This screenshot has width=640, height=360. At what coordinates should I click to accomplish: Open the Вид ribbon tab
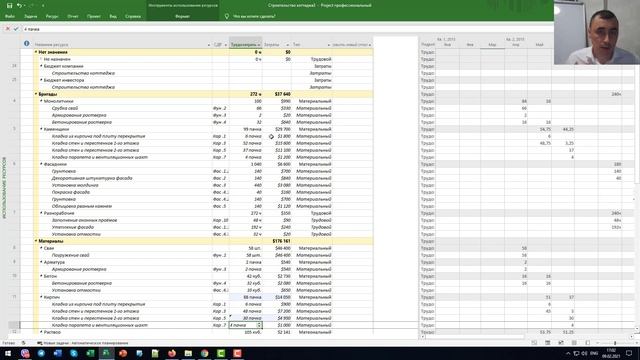[113, 16]
